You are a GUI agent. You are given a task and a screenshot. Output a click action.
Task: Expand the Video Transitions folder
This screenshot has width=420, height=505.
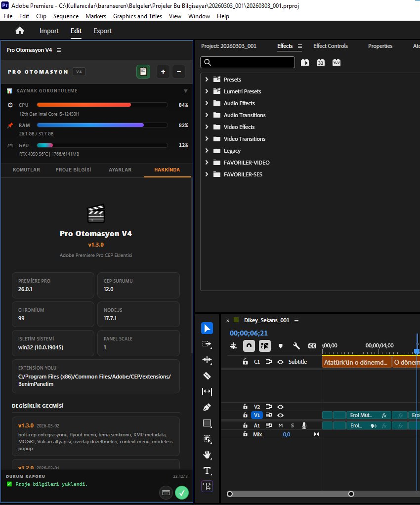(x=207, y=139)
